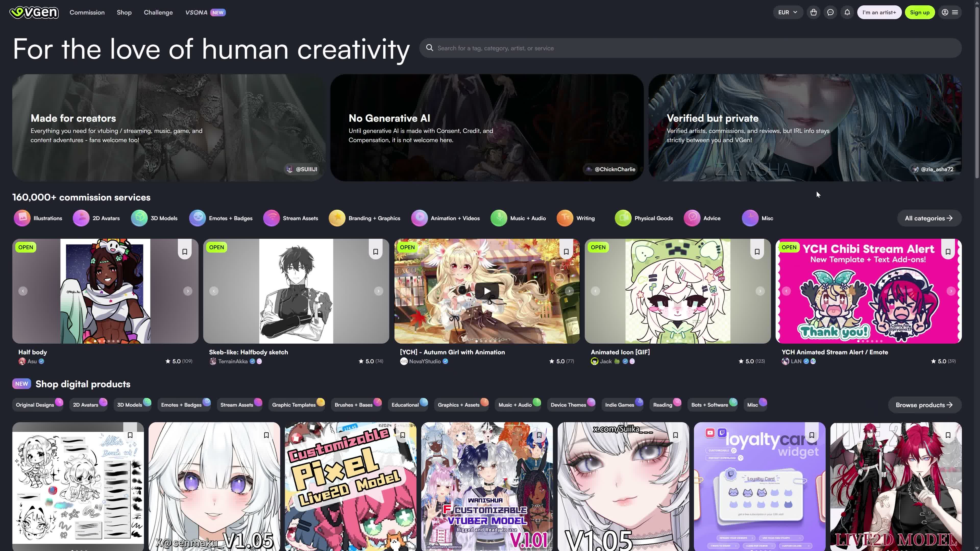Check notifications via the bell icon
The image size is (980, 551).
click(x=847, y=12)
